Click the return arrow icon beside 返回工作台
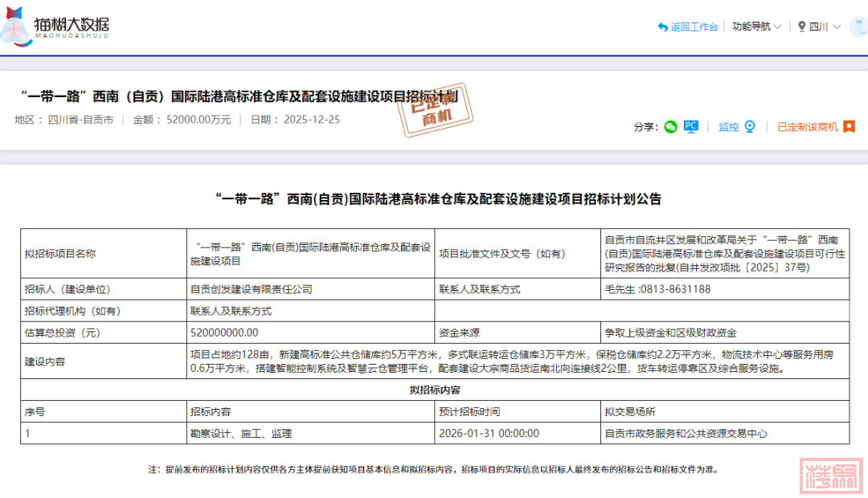The width and height of the screenshot is (868, 498). tap(663, 27)
